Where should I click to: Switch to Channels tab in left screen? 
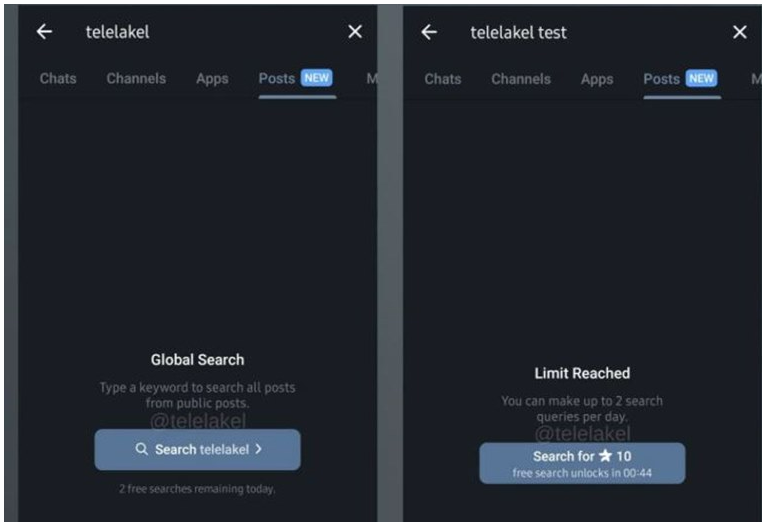click(136, 78)
